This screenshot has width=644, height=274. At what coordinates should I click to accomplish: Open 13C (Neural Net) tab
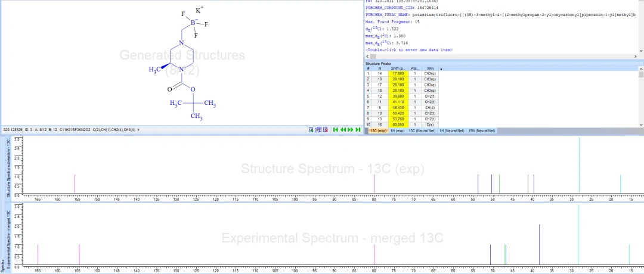(x=422, y=131)
